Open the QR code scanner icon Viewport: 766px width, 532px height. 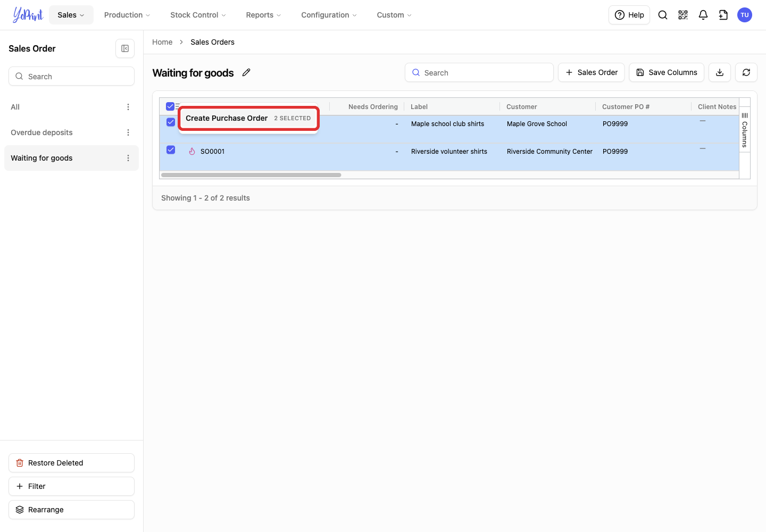(683, 15)
